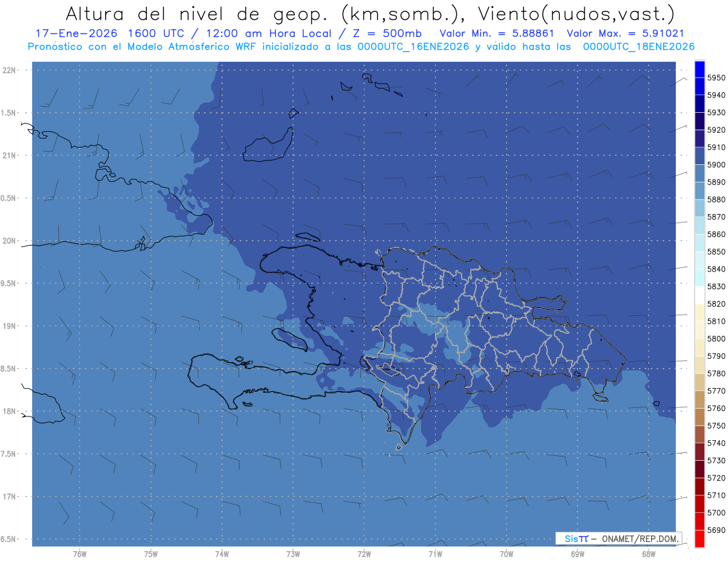
Task: Click the '5710' colorbar value
Action: tap(716, 495)
